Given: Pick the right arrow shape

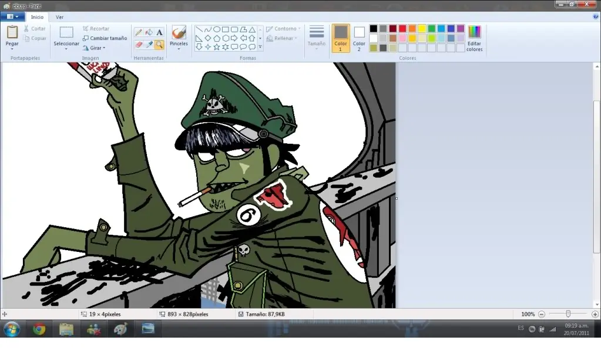Looking at the screenshot, I should pos(234,38).
